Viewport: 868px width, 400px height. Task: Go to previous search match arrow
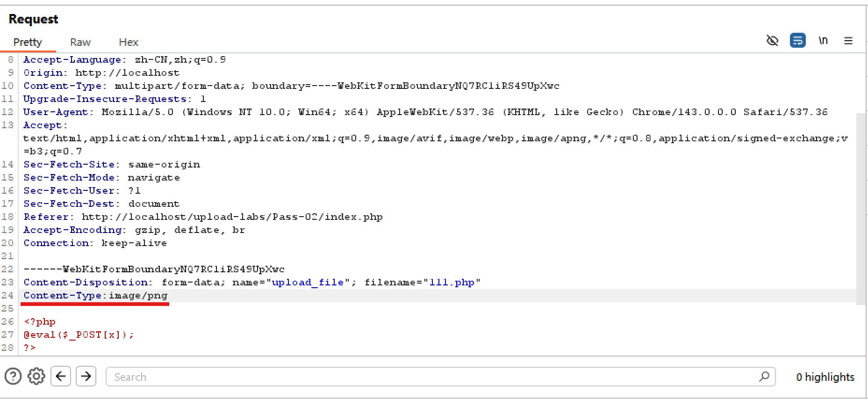click(61, 376)
